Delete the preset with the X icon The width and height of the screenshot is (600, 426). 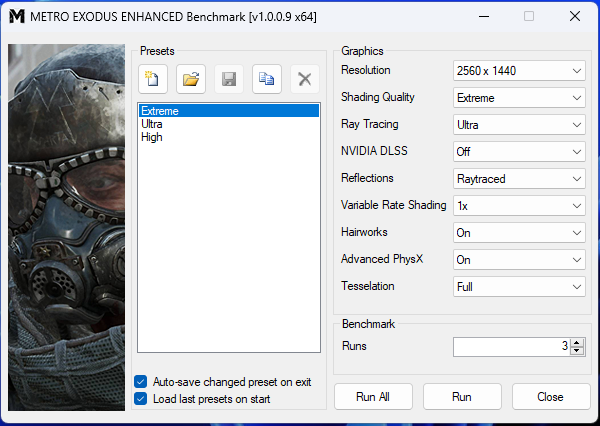pos(305,79)
